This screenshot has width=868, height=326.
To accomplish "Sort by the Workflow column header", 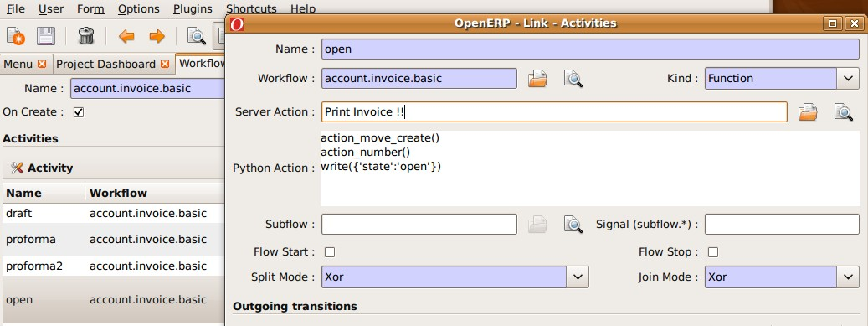I will [x=155, y=193].
